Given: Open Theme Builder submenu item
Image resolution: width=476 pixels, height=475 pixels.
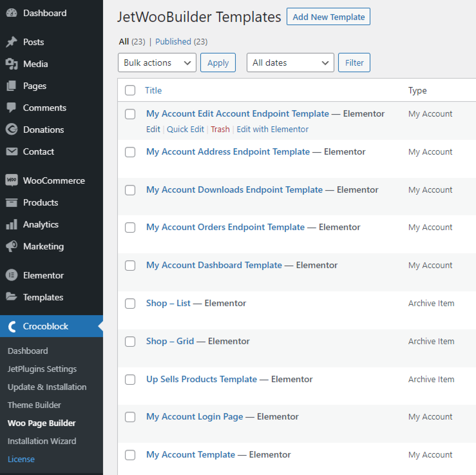Looking at the screenshot, I should (x=34, y=405).
